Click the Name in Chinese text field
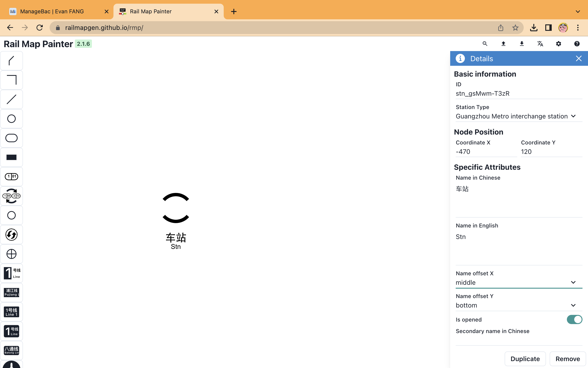Screen dimensions: 588x368 click(x=519, y=200)
